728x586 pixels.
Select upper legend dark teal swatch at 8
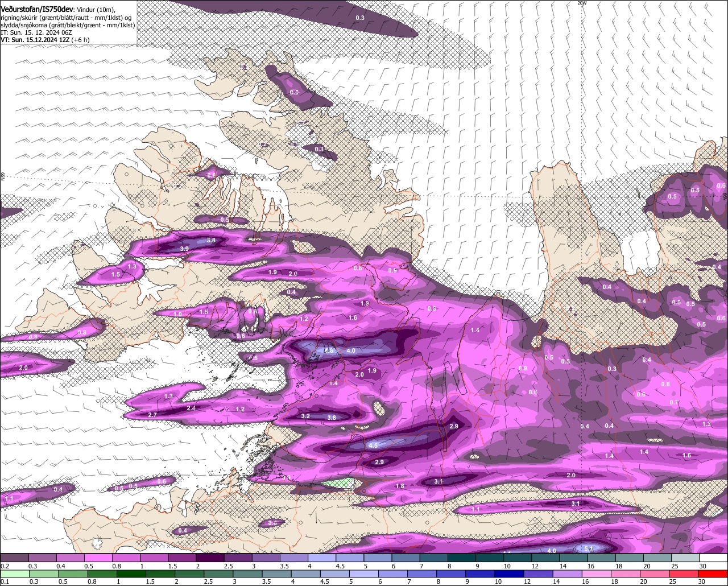(462, 558)
